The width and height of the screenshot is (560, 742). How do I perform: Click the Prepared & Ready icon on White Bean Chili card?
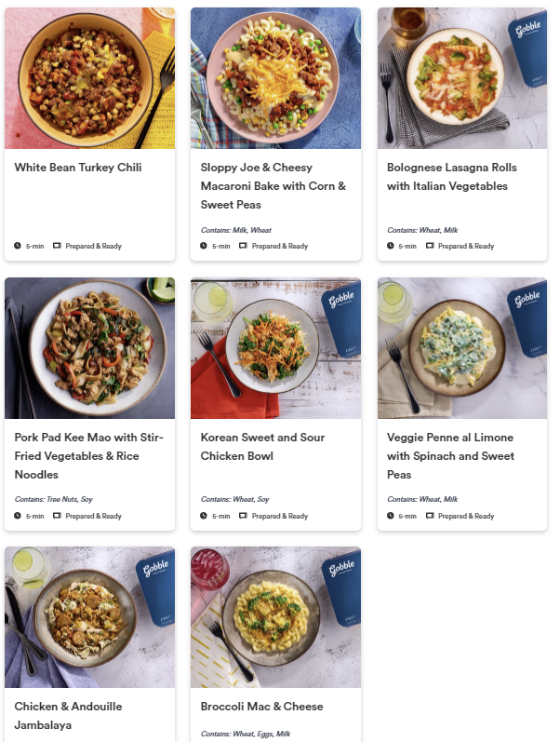[57, 247]
